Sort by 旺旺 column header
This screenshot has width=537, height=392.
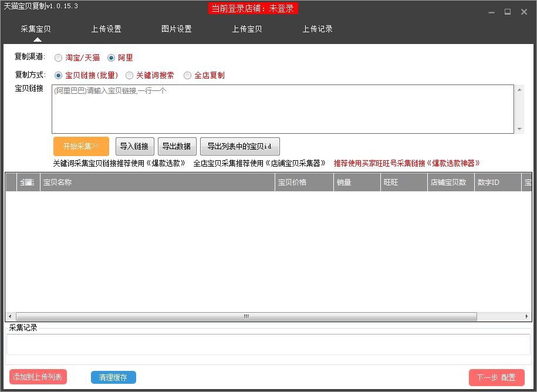[x=404, y=183]
